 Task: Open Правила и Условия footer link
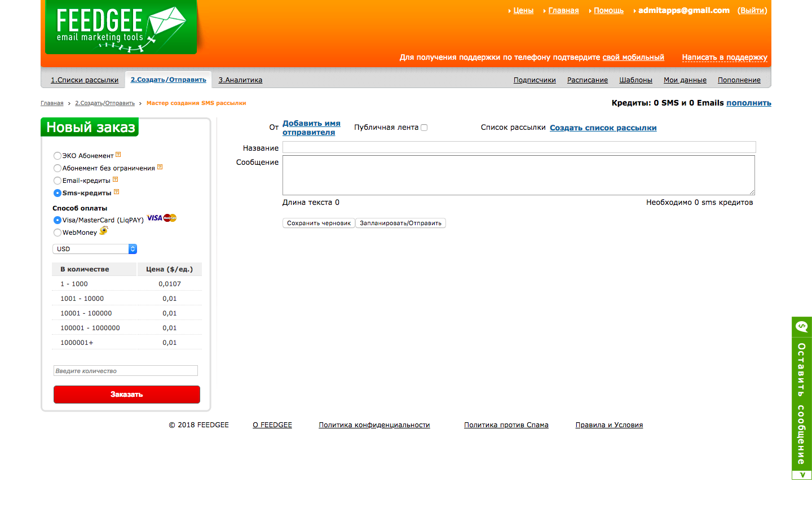(x=609, y=425)
